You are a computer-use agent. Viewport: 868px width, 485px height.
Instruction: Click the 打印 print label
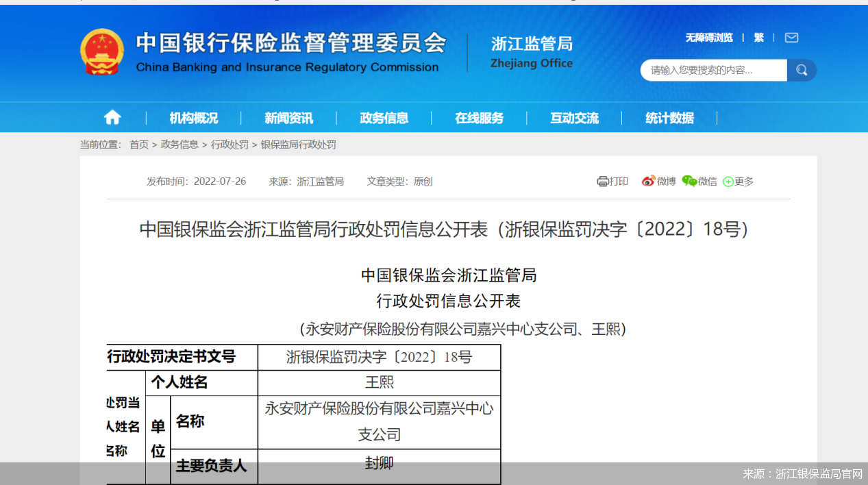[619, 182]
